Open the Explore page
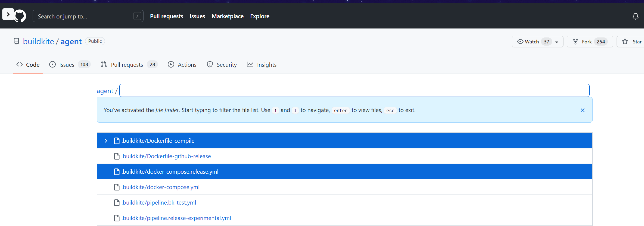This screenshot has width=644, height=226. (x=260, y=16)
